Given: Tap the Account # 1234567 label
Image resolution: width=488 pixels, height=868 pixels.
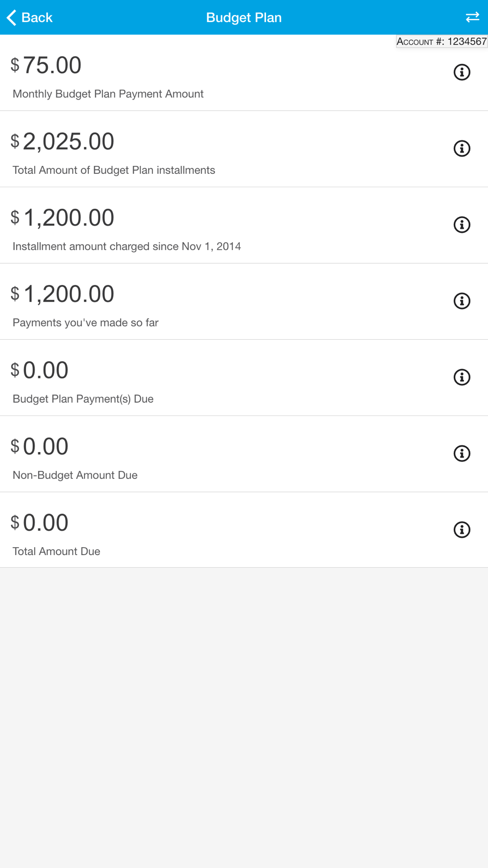Looking at the screenshot, I should click(441, 41).
